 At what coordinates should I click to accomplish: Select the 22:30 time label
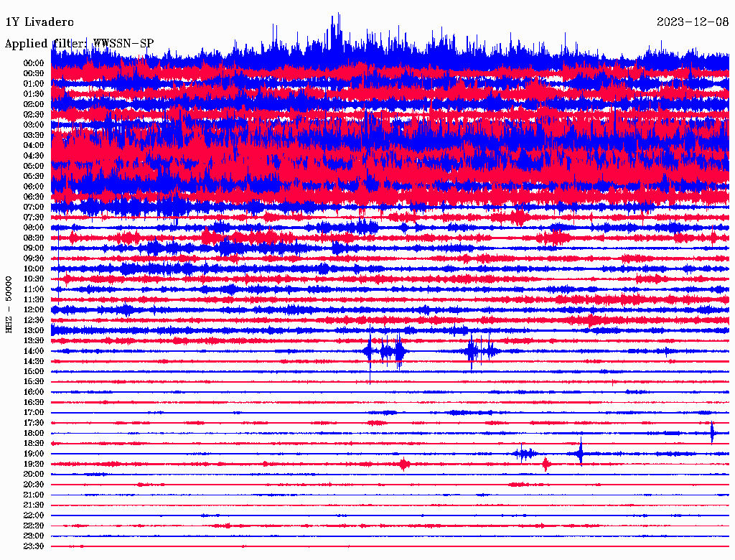point(33,526)
